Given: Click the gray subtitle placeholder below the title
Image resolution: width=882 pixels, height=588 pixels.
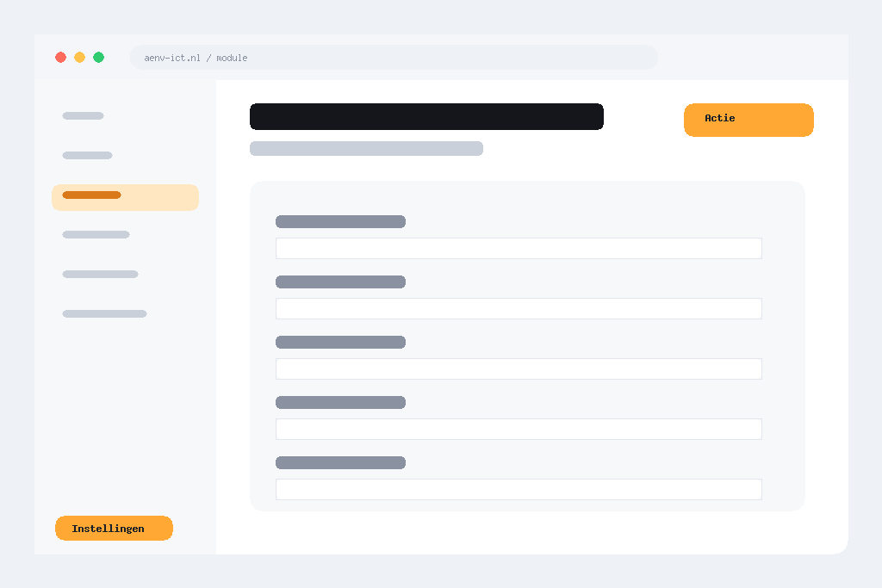Looking at the screenshot, I should (366, 148).
